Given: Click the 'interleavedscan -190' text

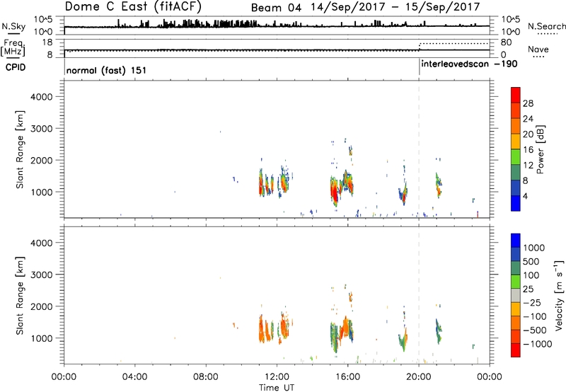Looking at the screenshot, I should pyautogui.click(x=469, y=64).
